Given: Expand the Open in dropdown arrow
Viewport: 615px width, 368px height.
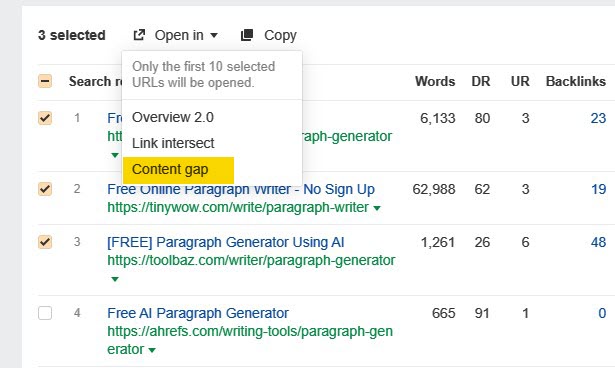Looking at the screenshot, I should [x=214, y=35].
